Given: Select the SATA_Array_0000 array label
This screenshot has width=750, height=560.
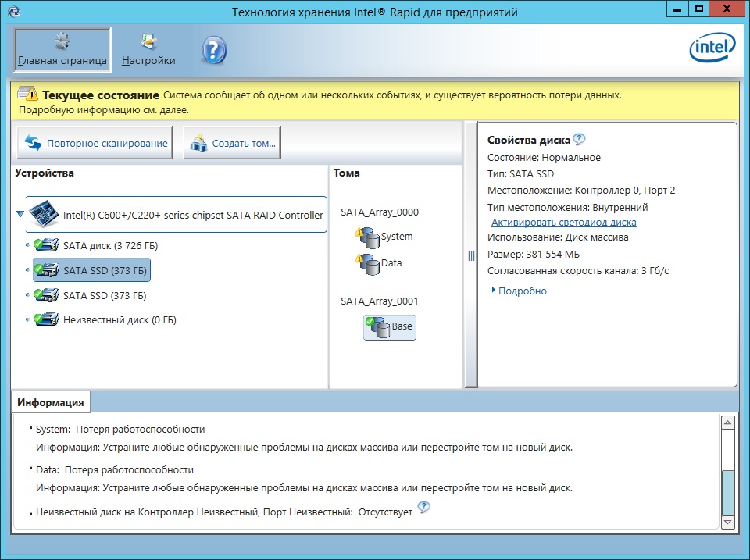Looking at the screenshot, I should pyautogui.click(x=380, y=212).
